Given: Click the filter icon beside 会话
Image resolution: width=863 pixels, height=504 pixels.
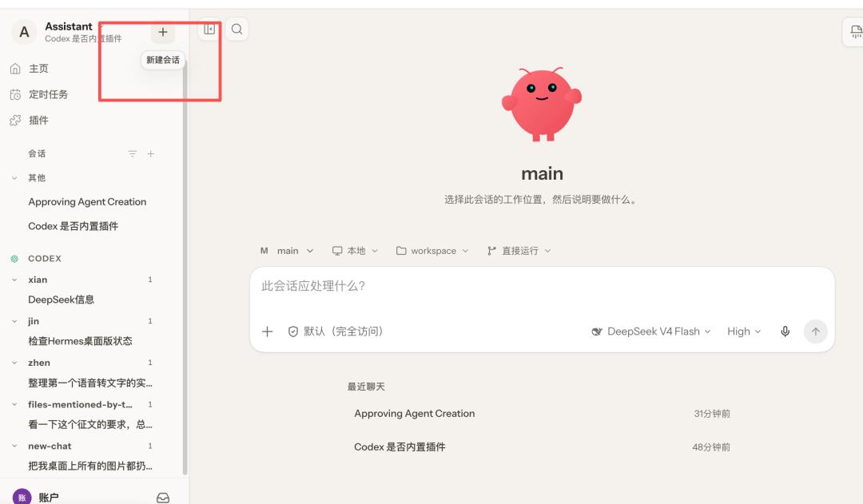Looking at the screenshot, I should click(x=132, y=153).
